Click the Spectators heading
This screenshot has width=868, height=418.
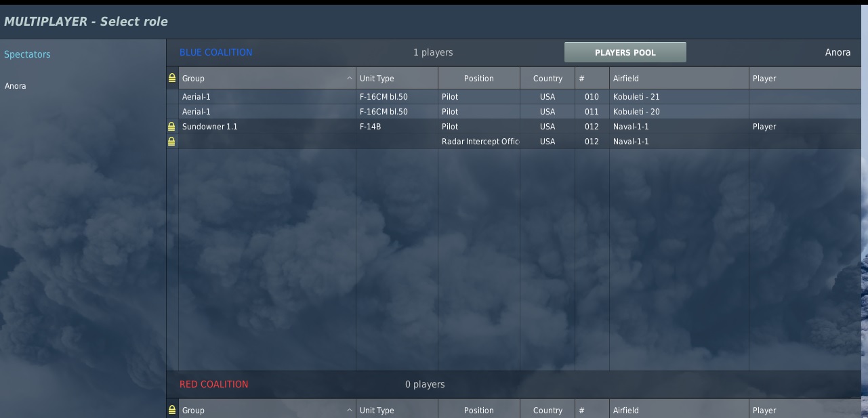pos(27,54)
